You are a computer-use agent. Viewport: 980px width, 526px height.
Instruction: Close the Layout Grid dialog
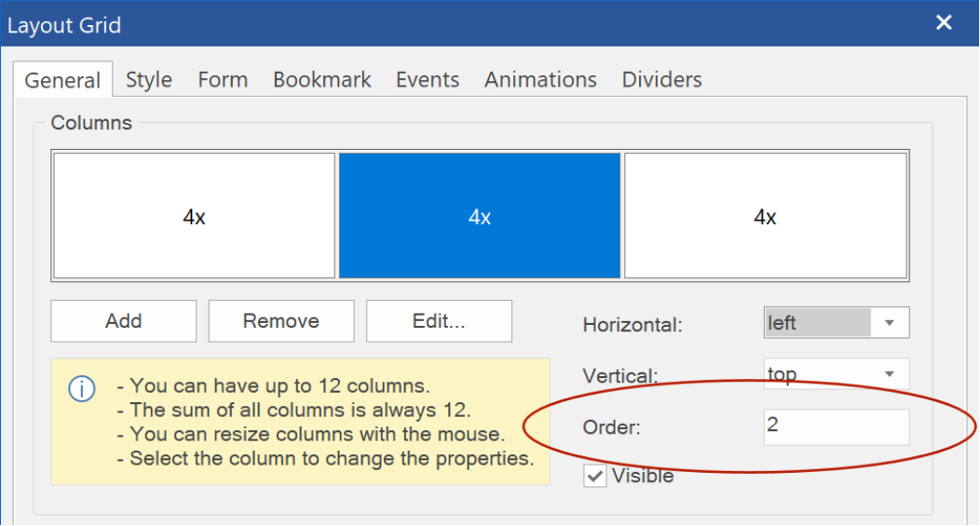click(x=944, y=23)
